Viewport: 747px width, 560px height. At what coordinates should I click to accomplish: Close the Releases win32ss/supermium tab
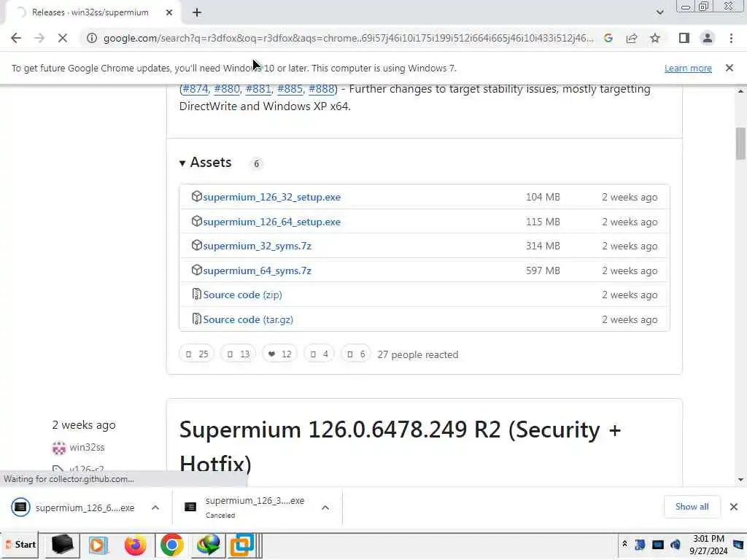coord(169,12)
